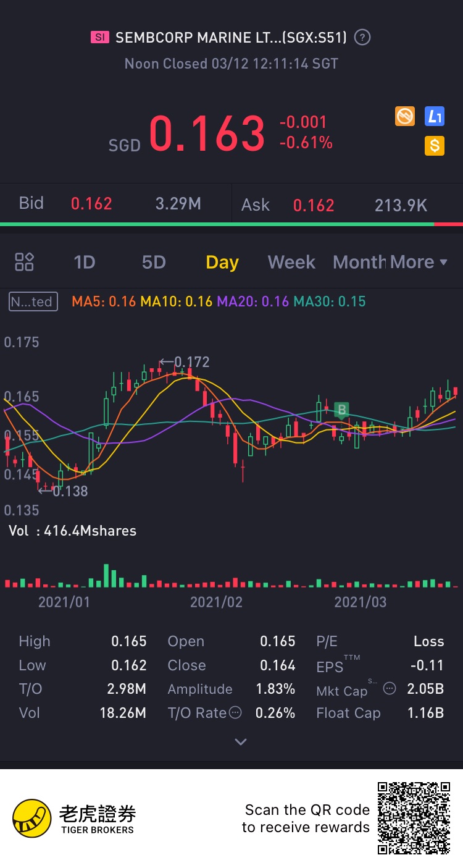
Task: Tap the Ask price 0.162
Action: (x=314, y=205)
